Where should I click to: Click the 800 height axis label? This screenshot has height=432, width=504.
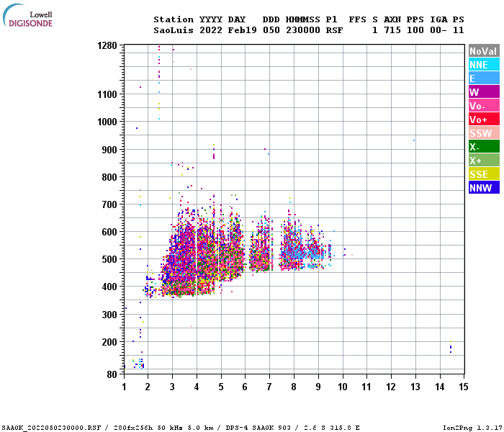pyautogui.click(x=109, y=177)
